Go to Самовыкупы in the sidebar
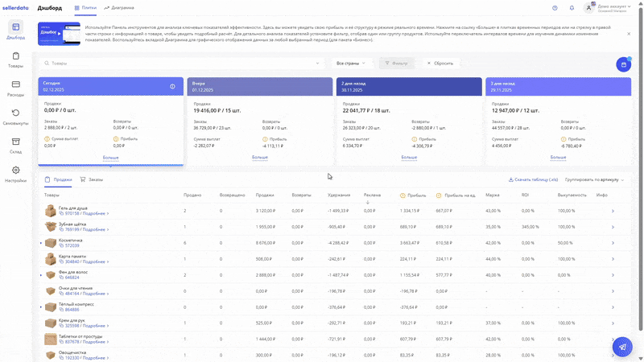The width and height of the screenshot is (644, 362). tap(15, 117)
